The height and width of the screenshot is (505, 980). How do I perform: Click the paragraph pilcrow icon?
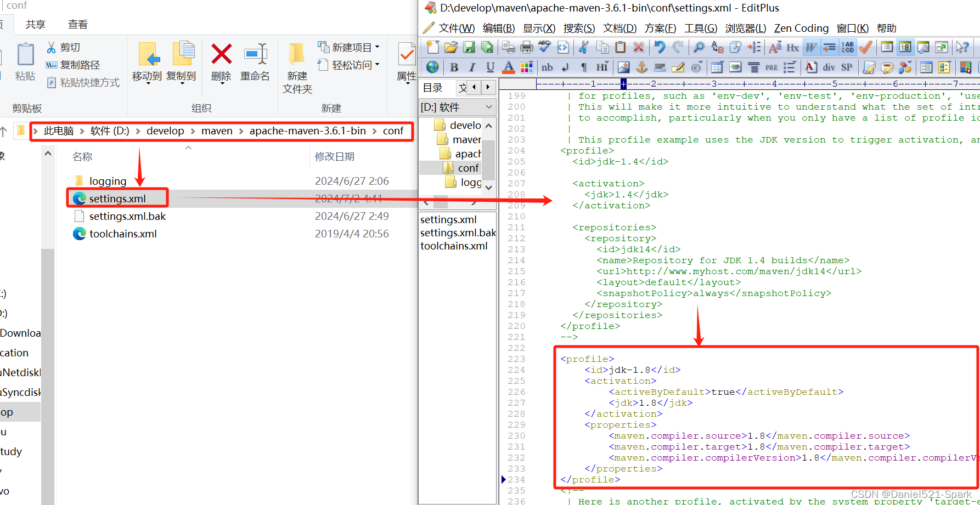[583, 67]
